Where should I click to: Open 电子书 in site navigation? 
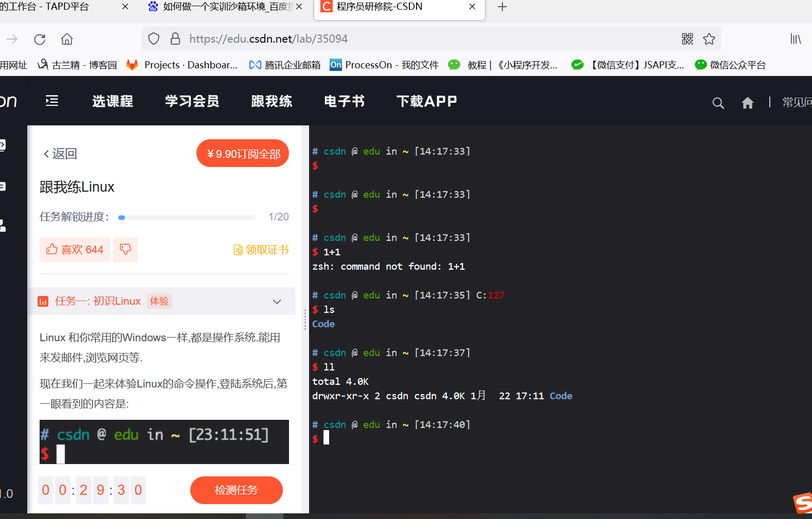[345, 101]
